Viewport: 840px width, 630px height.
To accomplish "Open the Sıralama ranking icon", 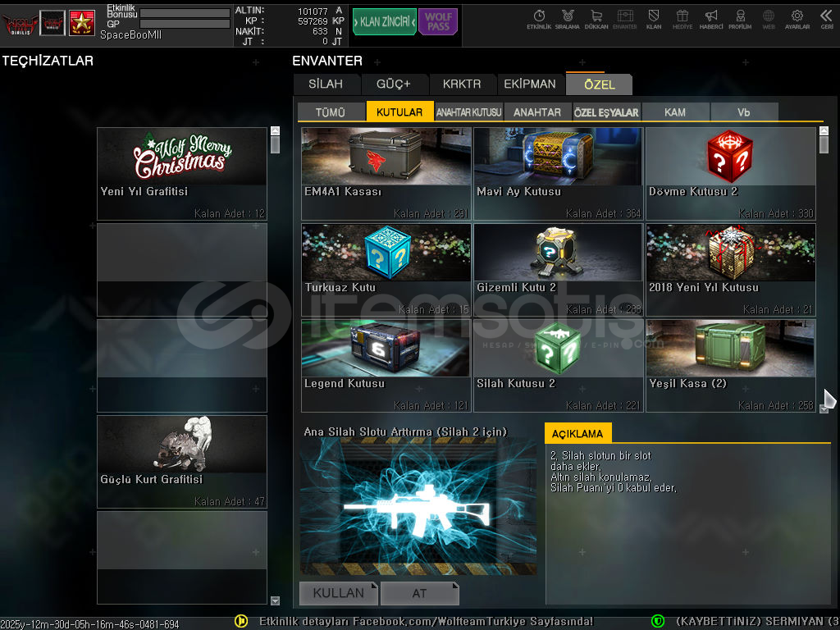I will pyautogui.click(x=568, y=20).
